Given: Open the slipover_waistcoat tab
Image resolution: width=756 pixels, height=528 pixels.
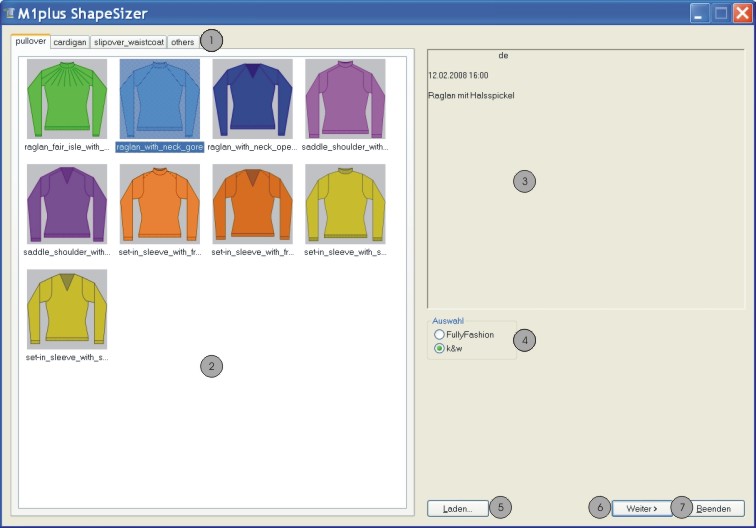Looking at the screenshot, I should click(x=128, y=43).
